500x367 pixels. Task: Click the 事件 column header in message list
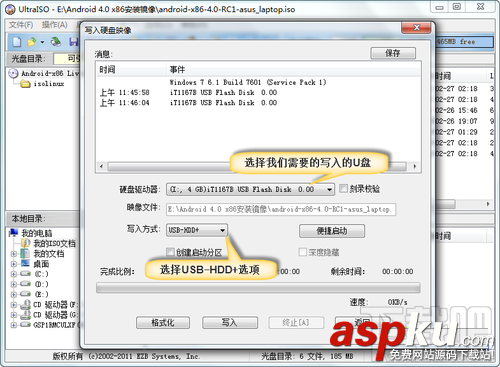(x=293, y=70)
